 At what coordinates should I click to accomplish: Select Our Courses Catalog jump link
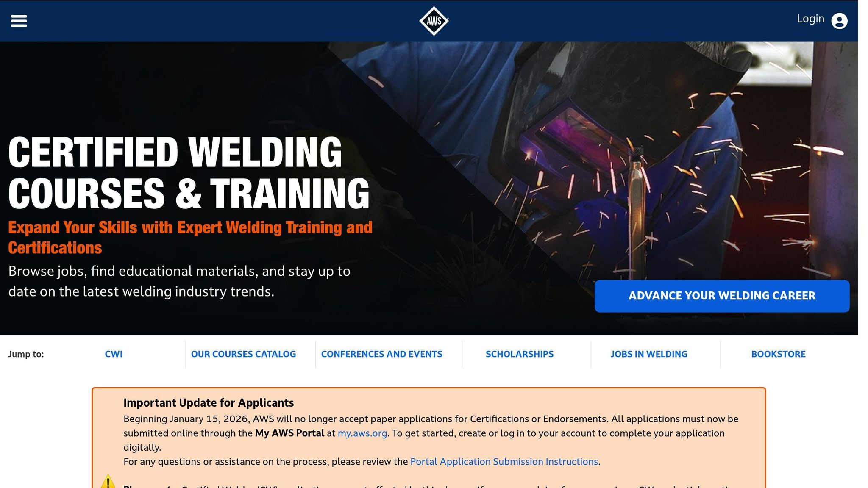pyautogui.click(x=243, y=354)
